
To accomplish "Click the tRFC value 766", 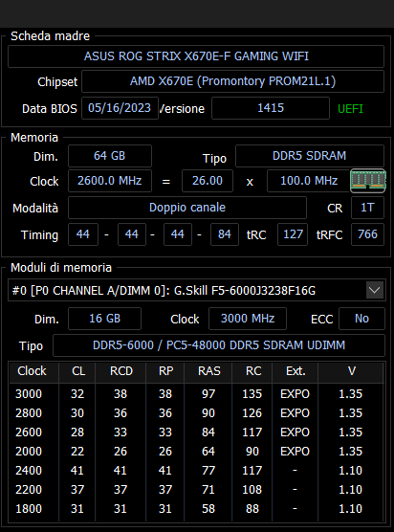I will [x=367, y=234].
